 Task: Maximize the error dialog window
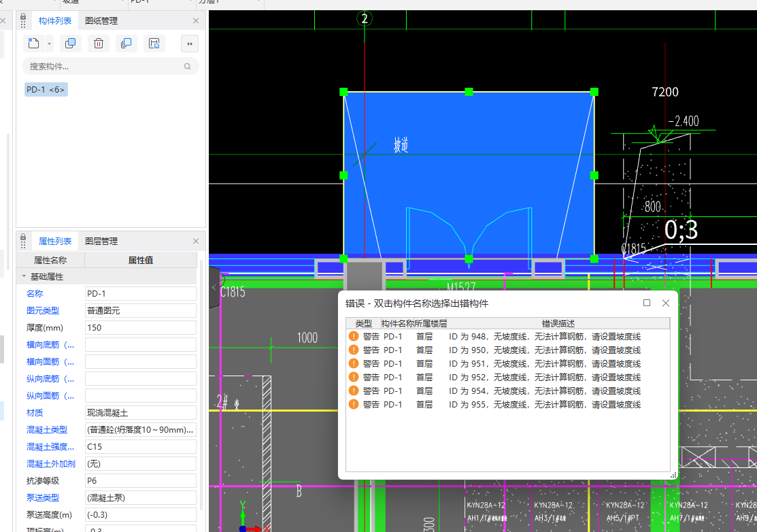click(x=647, y=303)
